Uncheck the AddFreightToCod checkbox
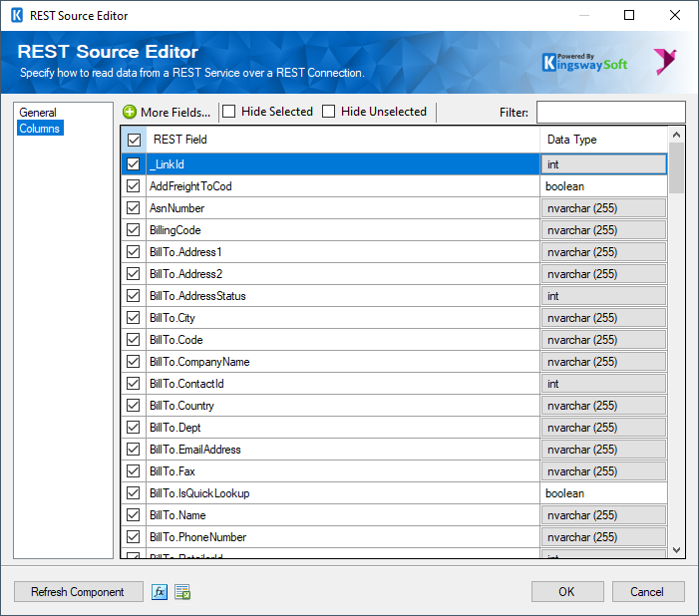699x616 pixels. (x=134, y=185)
